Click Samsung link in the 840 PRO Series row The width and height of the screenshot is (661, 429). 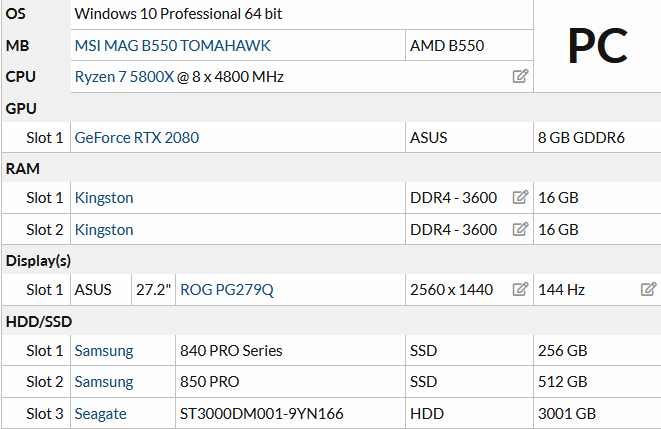click(x=104, y=351)
